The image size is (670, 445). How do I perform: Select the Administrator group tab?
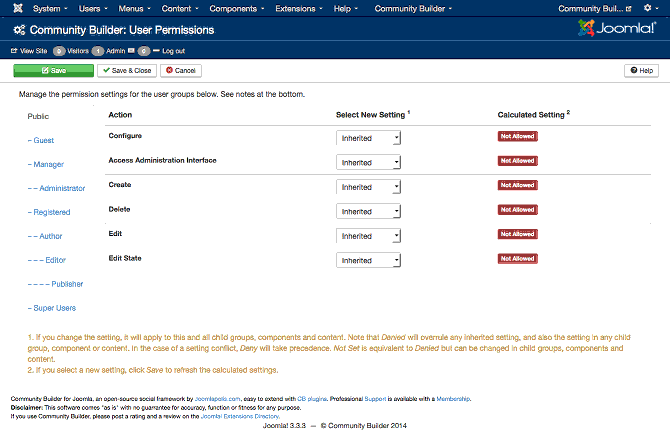click(56, 188)
